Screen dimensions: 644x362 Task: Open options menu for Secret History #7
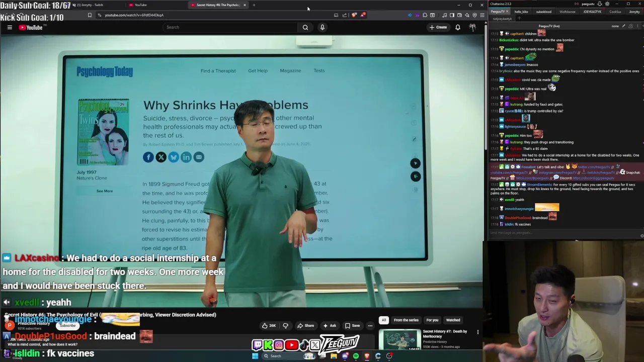478,332
